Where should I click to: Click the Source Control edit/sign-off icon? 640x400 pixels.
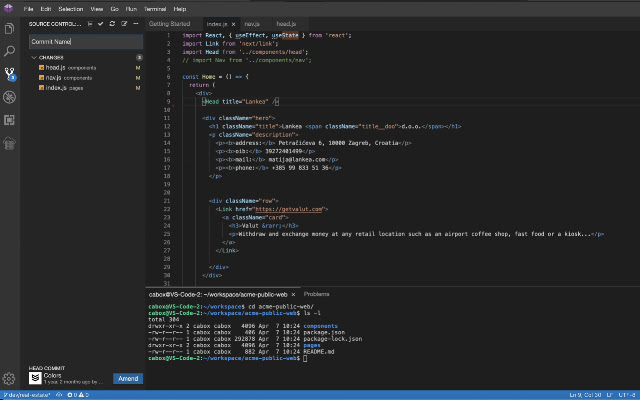click(124, 24)
